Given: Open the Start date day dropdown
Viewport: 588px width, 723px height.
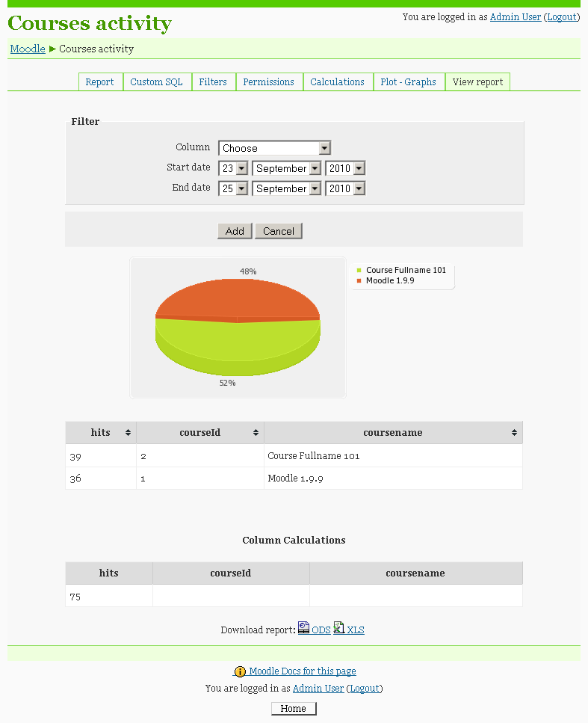Looking at the screenshot, I should (232, 169).
